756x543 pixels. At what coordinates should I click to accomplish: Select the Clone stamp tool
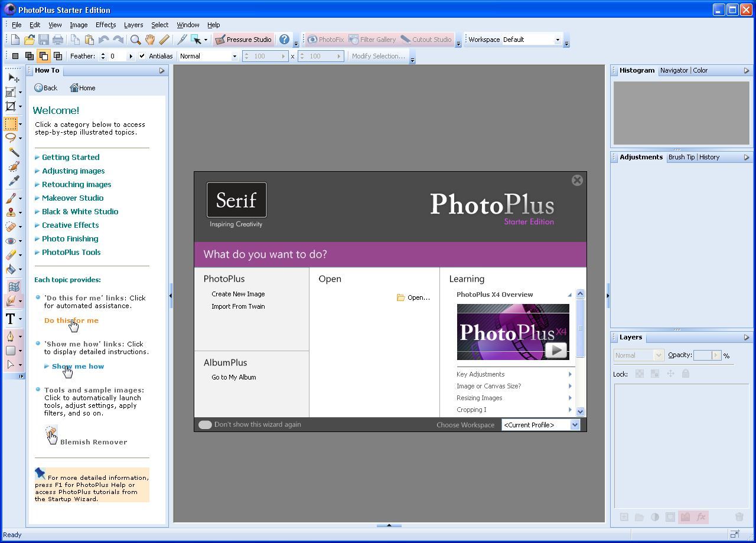pyautogui.click(x=11, y=212)
